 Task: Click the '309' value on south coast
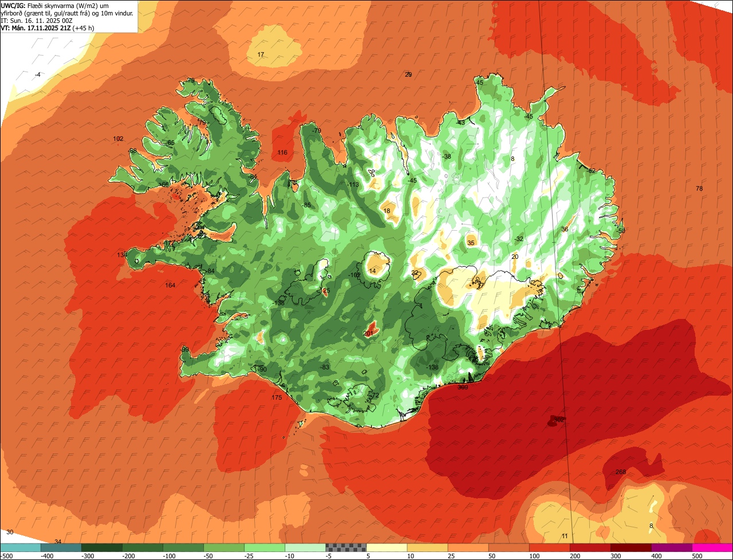coord(463,387)
